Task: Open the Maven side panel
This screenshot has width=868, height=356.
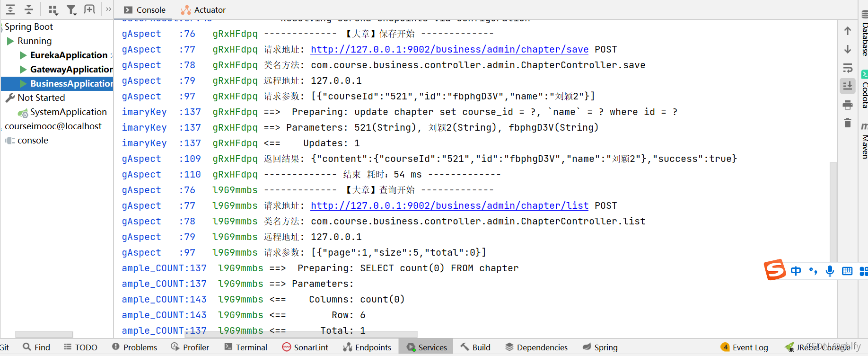Action: [x=864, y=141]
